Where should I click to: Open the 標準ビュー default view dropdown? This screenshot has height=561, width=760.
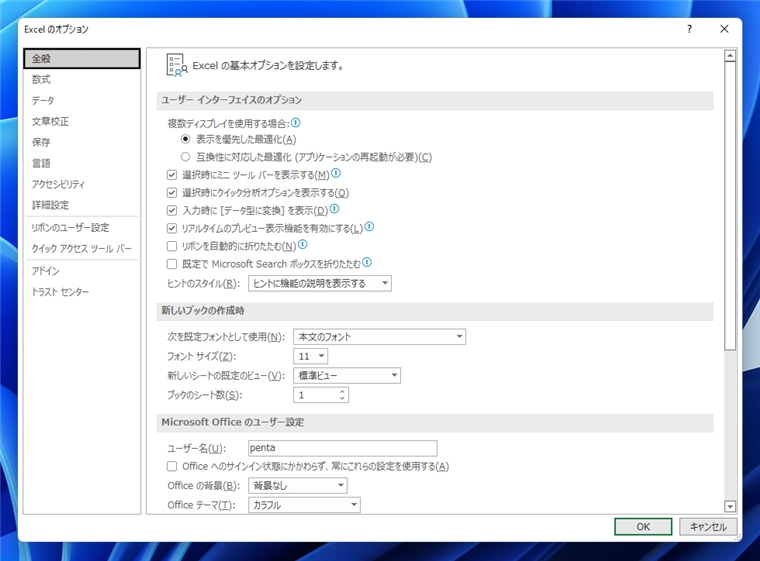click(x=347, y=375)
